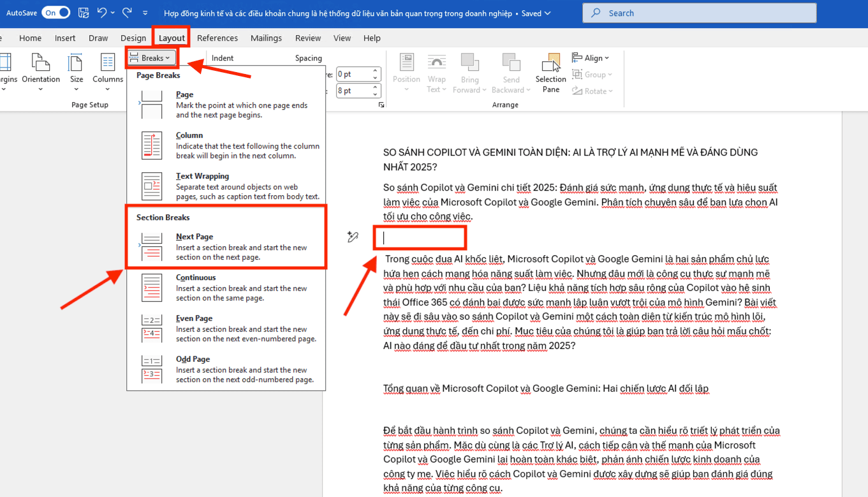This screenshot has width=868, height=497.
Task: Click the Bring Forward icon
Action: [469, 62]
